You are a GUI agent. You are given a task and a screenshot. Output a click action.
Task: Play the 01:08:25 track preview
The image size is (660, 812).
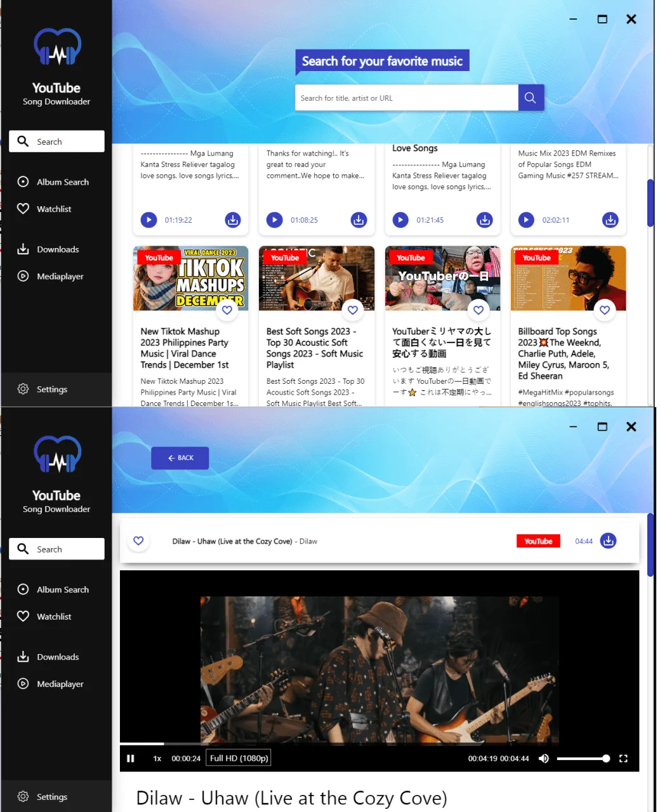275,220
